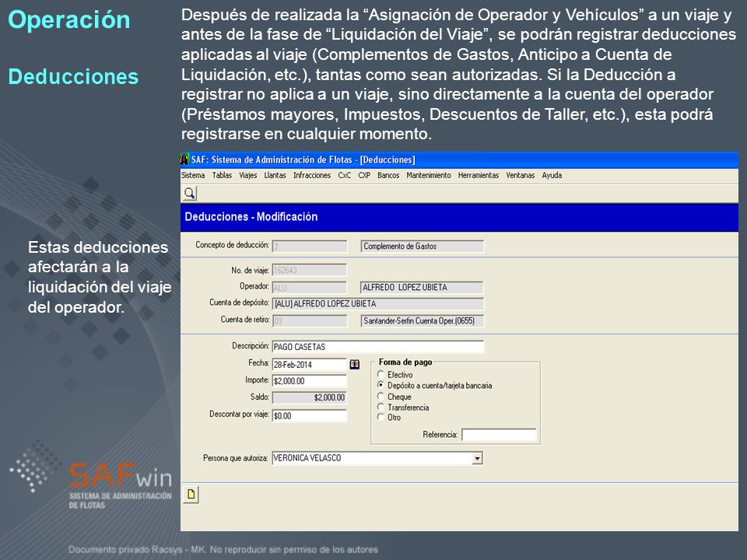Image resolution: width=747 pixels, height=560 pixels.
Task: Click the VERONICA VELASCO combo box text
Action: [x=307, y=458]
